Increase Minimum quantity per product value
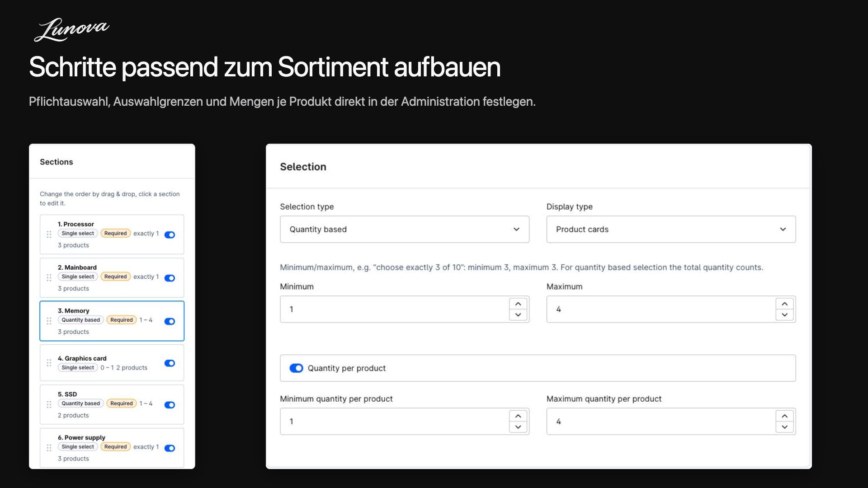Image resolution: width=868 pixels, height=488 pixels. pos(518,416)
